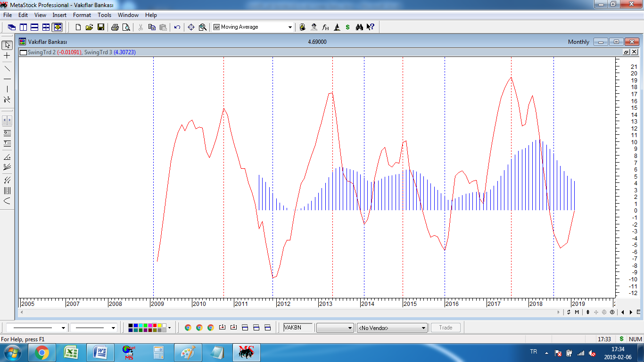The image size is (644, 362).
Task: Pick the red color swatch
Action: (156, 325)
